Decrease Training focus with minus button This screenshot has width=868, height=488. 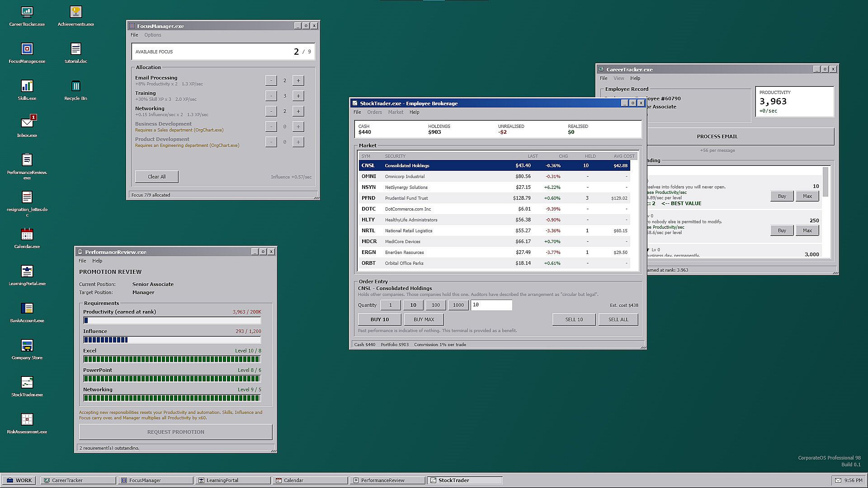271,96
